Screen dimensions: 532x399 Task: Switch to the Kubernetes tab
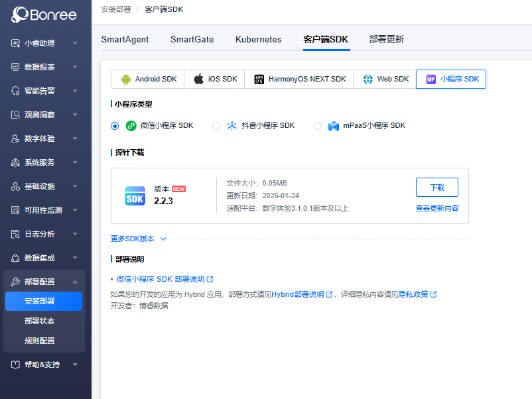click(x=259, y=39)
